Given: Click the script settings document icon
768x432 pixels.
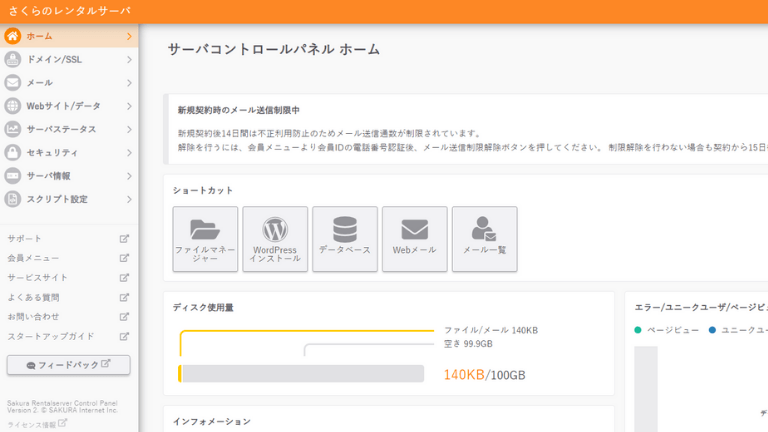Looking at the screenshot, I should 13,199.
